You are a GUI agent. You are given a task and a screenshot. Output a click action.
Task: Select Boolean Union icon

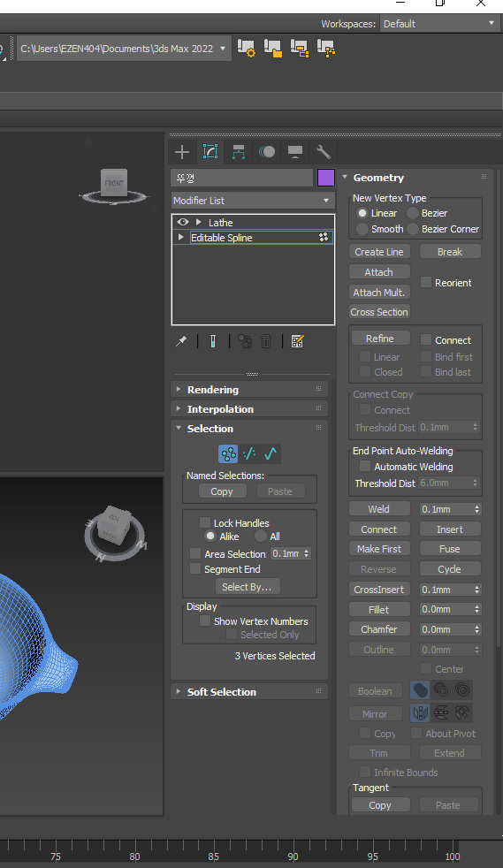point(421,690)
